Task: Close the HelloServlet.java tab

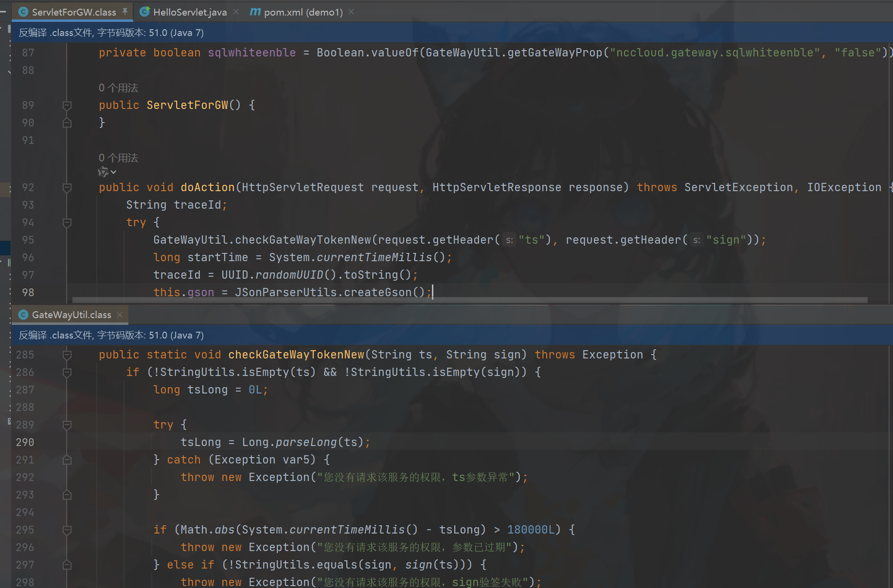Action: pos(236,12)
